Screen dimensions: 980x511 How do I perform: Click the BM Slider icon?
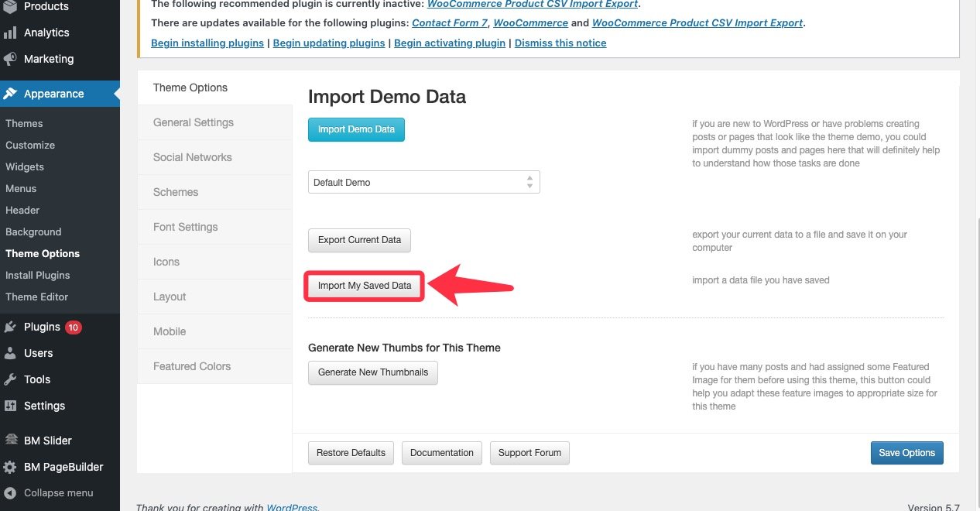pyautogui.click(x=10, y=441)
